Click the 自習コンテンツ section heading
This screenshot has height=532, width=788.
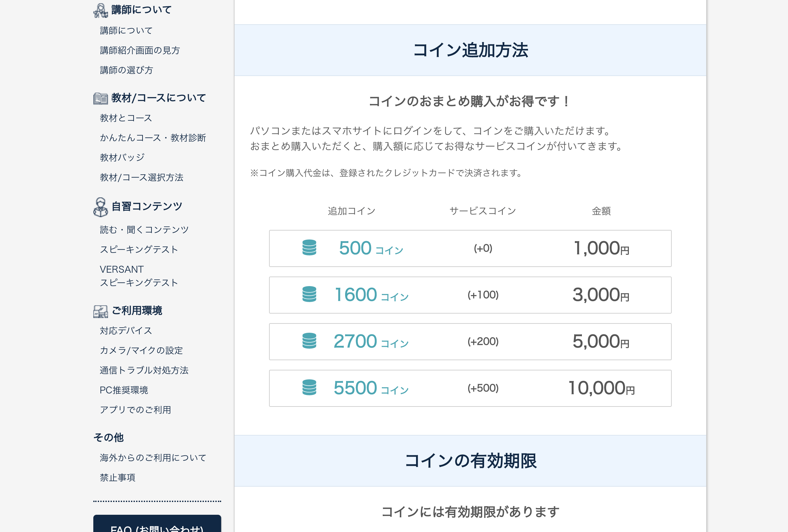(147, 206)
